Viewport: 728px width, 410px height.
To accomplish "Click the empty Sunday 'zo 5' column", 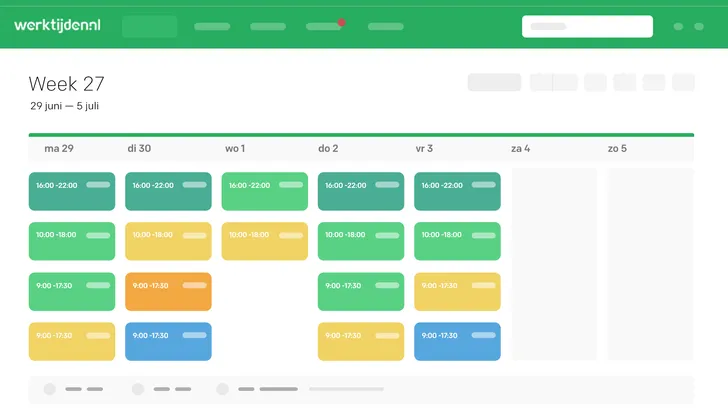I will tap(650, 264).
